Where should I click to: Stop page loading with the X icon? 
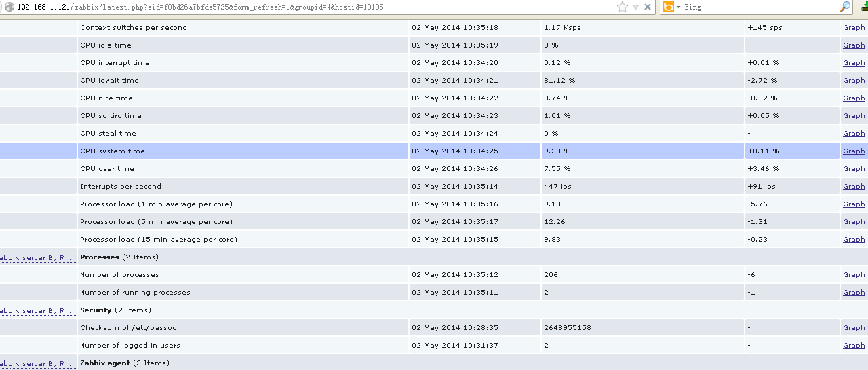(x=648, y=7)
